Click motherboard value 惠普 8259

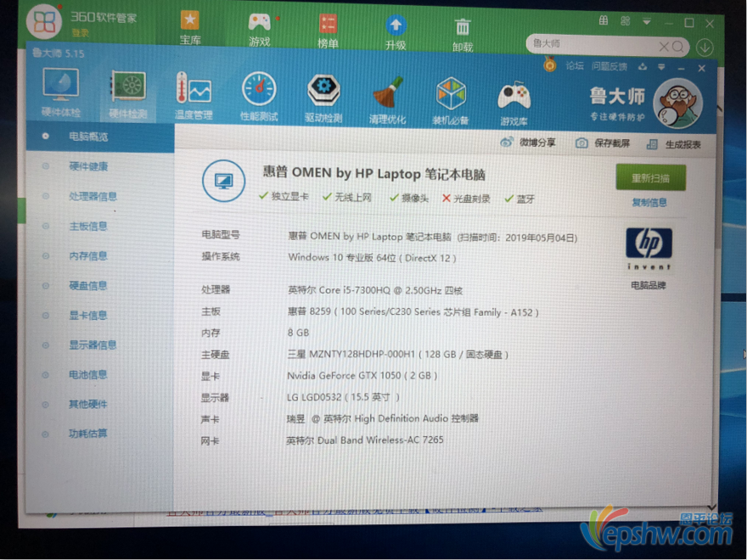[x=413, y=312]
